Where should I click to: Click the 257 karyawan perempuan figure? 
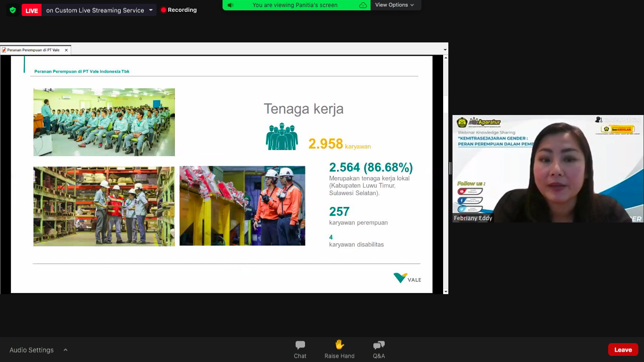(358, 215)
